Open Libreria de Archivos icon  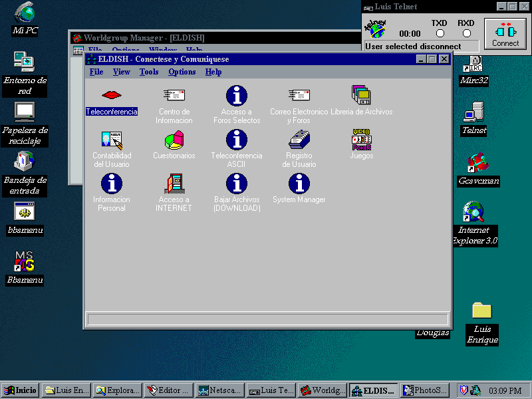(361, 94)
